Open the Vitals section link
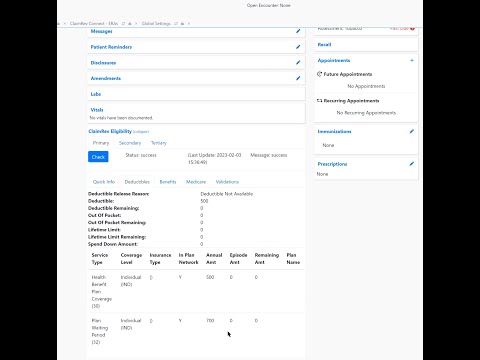 tap(97, 110)
